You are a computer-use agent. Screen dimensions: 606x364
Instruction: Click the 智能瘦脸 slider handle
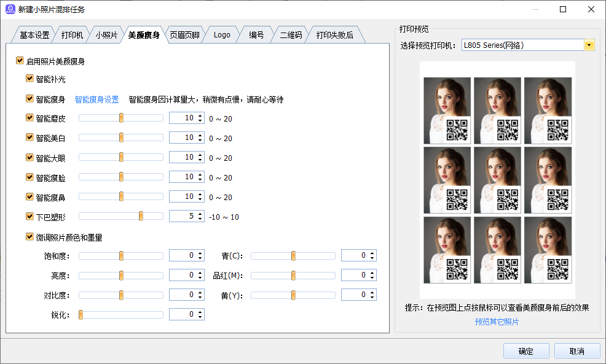click(121, 177)
